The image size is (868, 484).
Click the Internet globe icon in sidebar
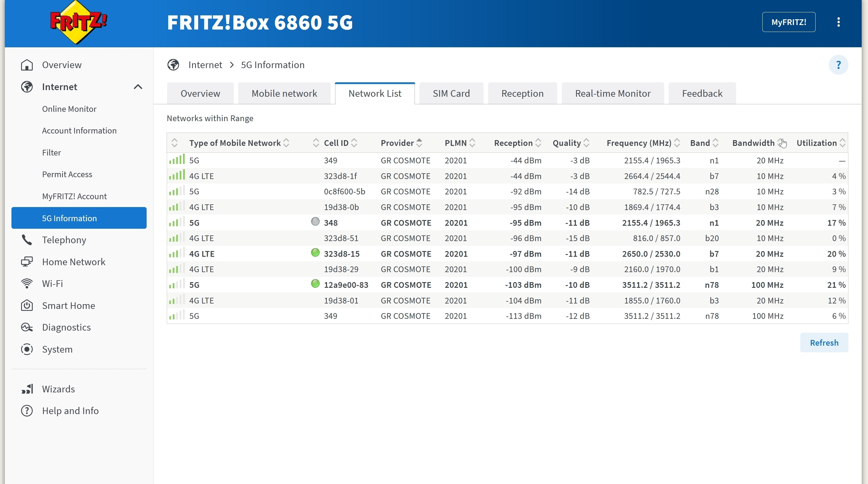(x=27, y=87)
